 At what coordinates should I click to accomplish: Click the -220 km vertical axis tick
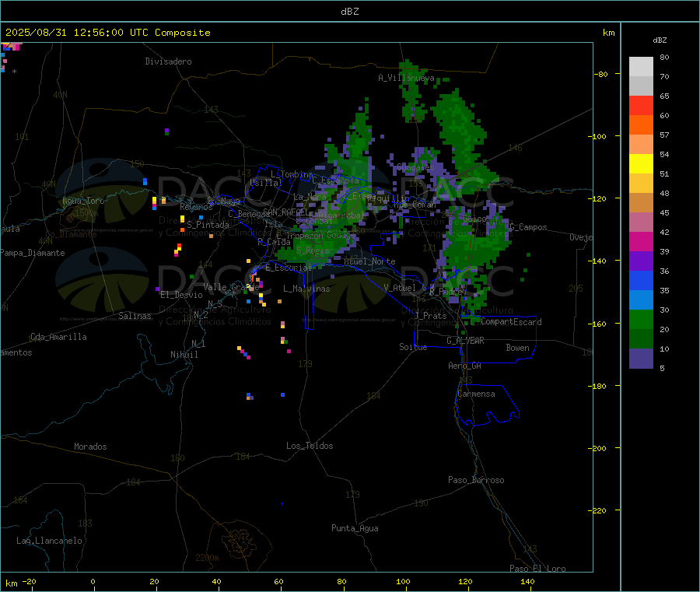[x=597, y=511]
